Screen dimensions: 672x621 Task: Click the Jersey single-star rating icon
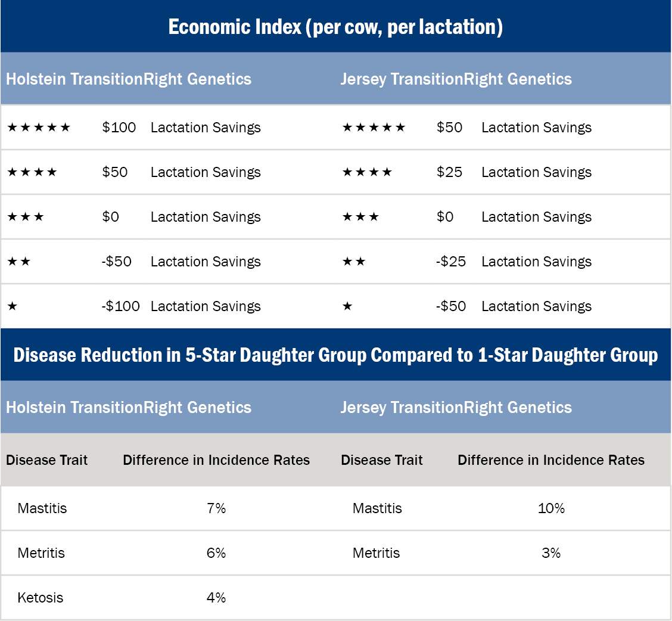click(347, 306)
